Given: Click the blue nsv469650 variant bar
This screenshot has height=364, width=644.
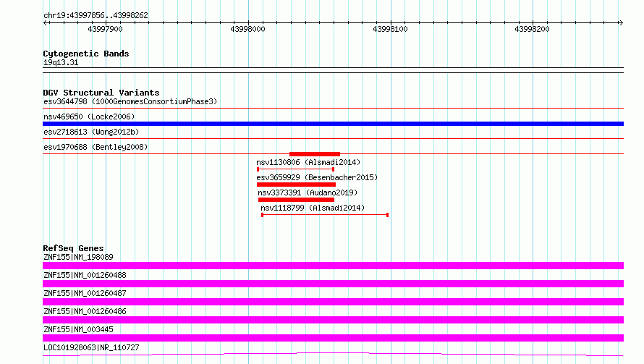Looking at the screenshot, I should point(333,124).
